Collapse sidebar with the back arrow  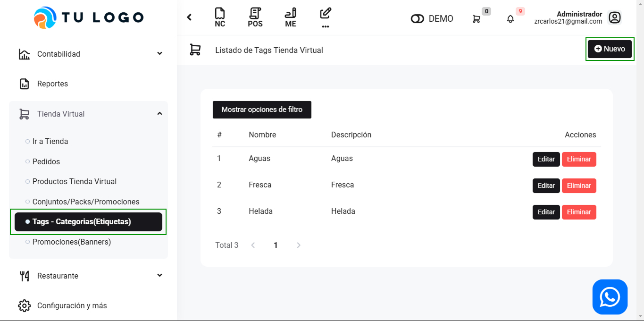tap(189, 17)
